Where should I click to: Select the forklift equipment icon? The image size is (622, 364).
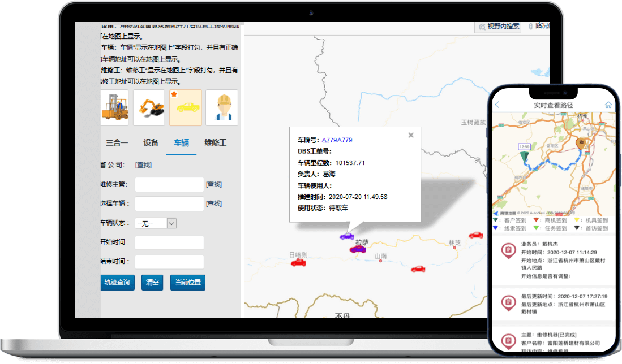114,107
